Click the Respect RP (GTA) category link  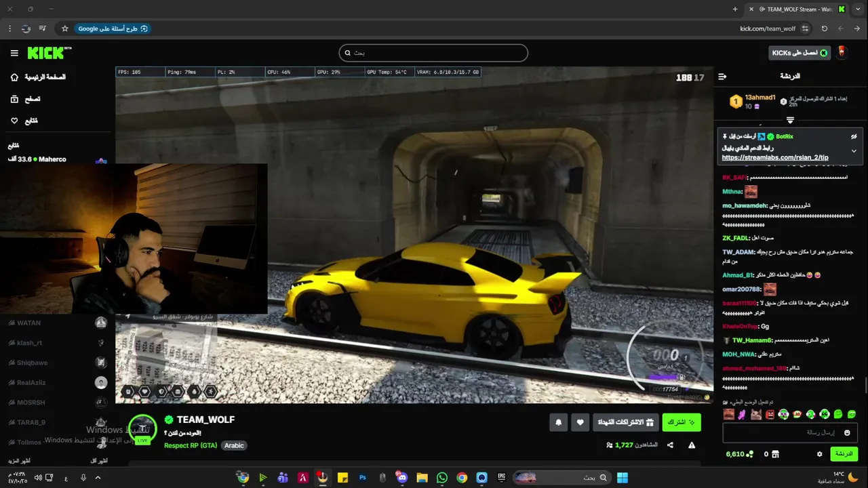coord(191,445)
